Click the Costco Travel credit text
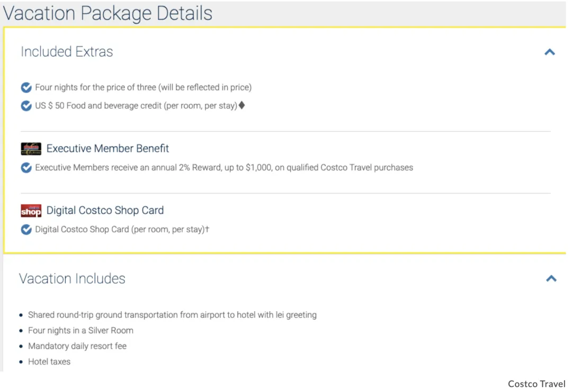Image resolution: width=572 pixels, height=392 pixels. [x=537, y=384]
